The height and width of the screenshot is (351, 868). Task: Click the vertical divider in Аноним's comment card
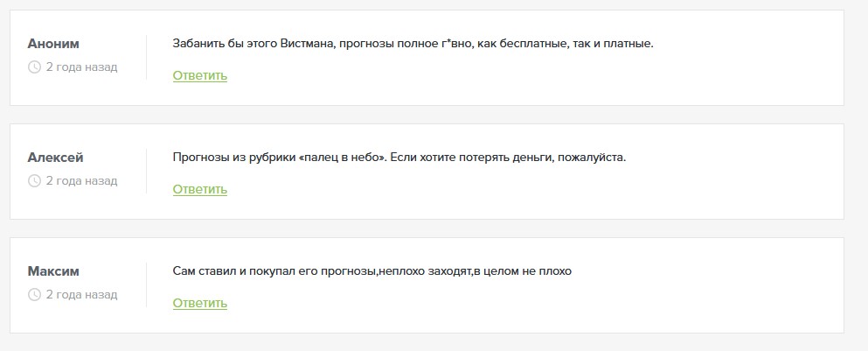(146, 58)
